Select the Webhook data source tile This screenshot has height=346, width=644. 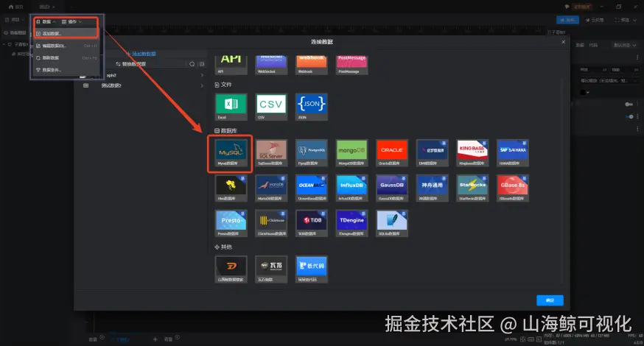(x=312, y=65)
